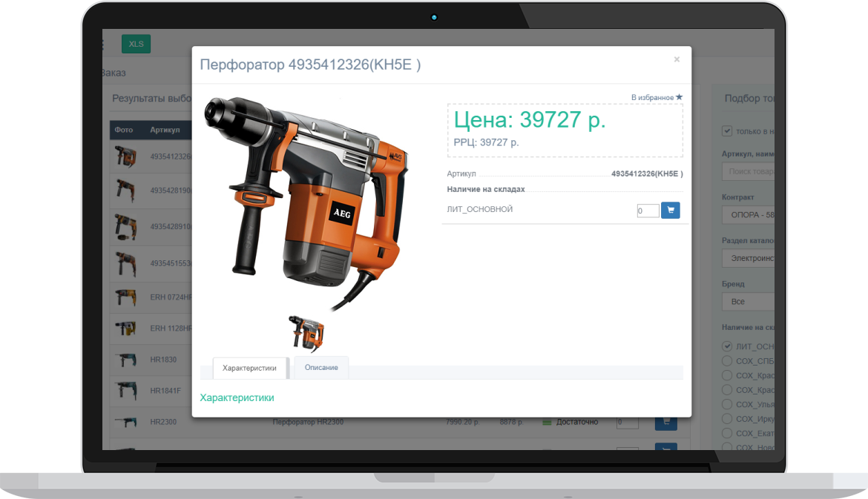Click the Перфоратор HR2300 product name
Viewport: 868px width, 499px height.
(x=308, y=422)
